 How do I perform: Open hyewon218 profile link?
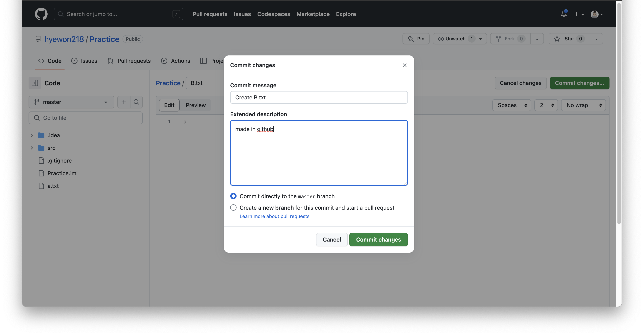point(64,39)
